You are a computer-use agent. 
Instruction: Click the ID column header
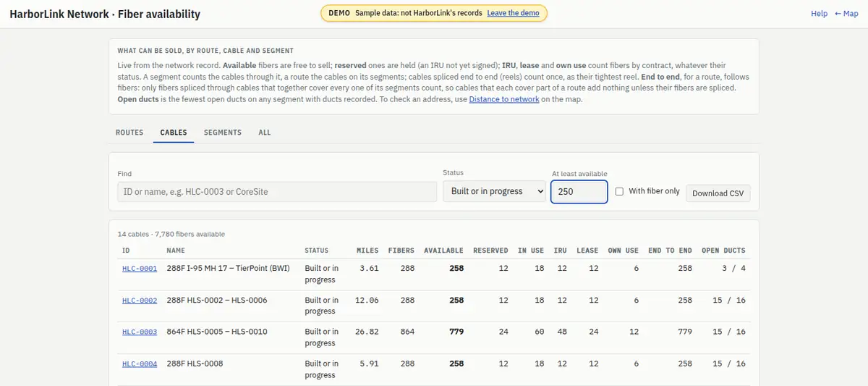click(126, 251)
